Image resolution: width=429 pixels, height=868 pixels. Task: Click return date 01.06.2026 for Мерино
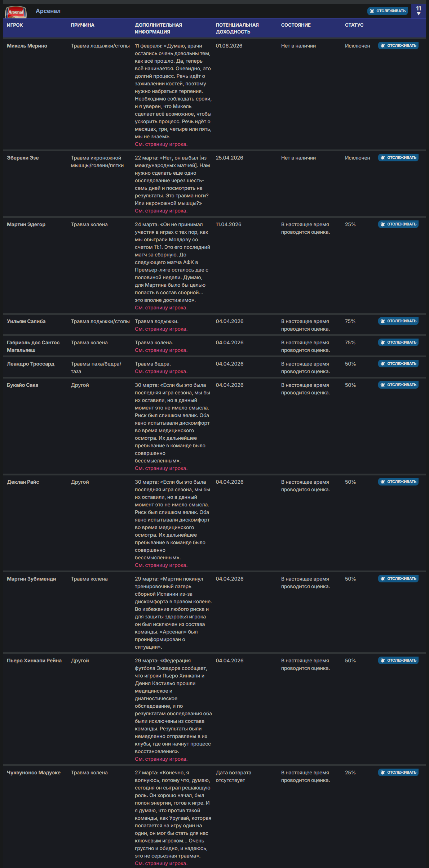(x=229, y=46)
